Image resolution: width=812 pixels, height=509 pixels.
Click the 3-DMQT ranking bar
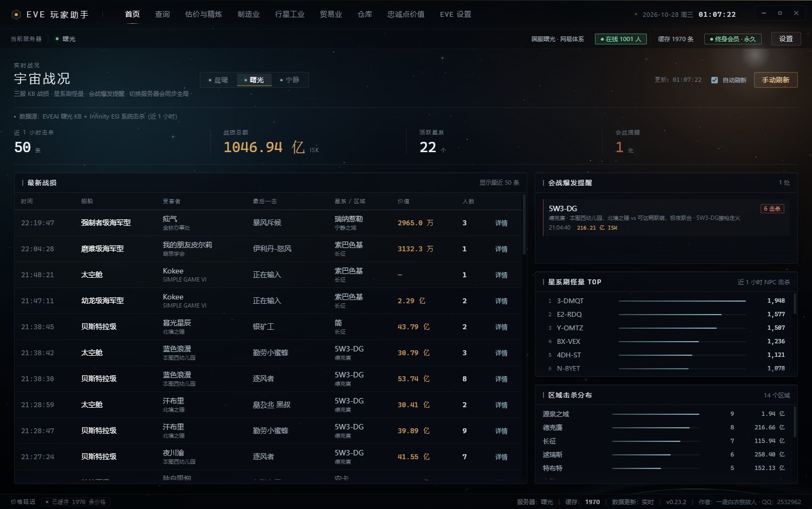(682, 301)
